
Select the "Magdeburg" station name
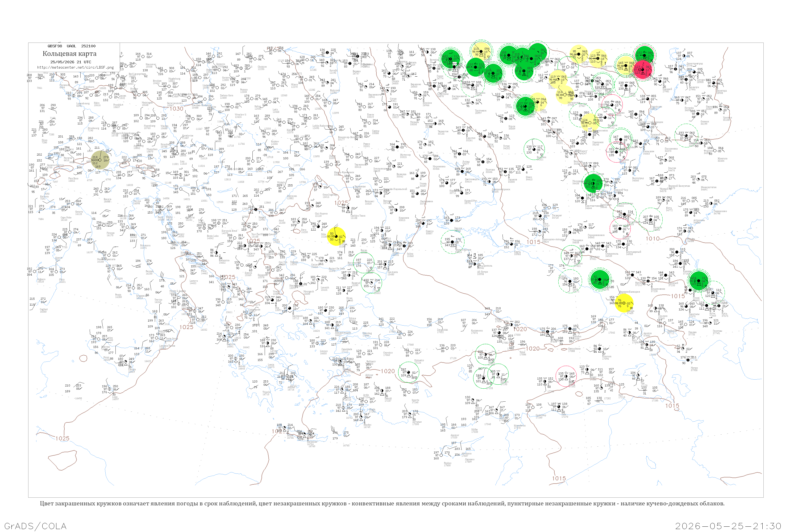pos(174,79)
